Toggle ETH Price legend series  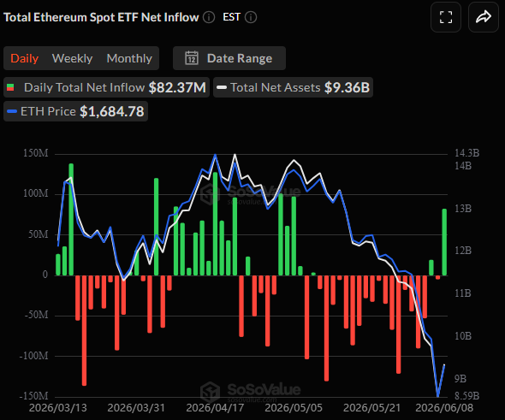[75, 111]
